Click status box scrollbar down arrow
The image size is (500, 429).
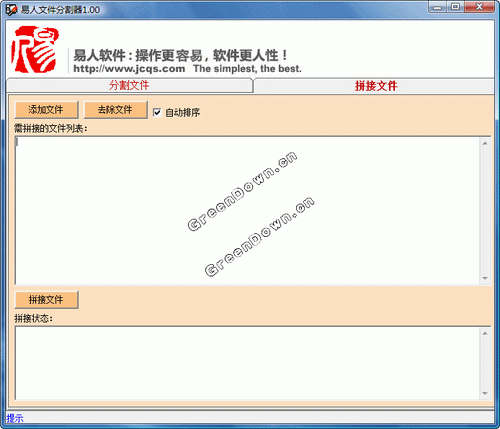(485, 394)
